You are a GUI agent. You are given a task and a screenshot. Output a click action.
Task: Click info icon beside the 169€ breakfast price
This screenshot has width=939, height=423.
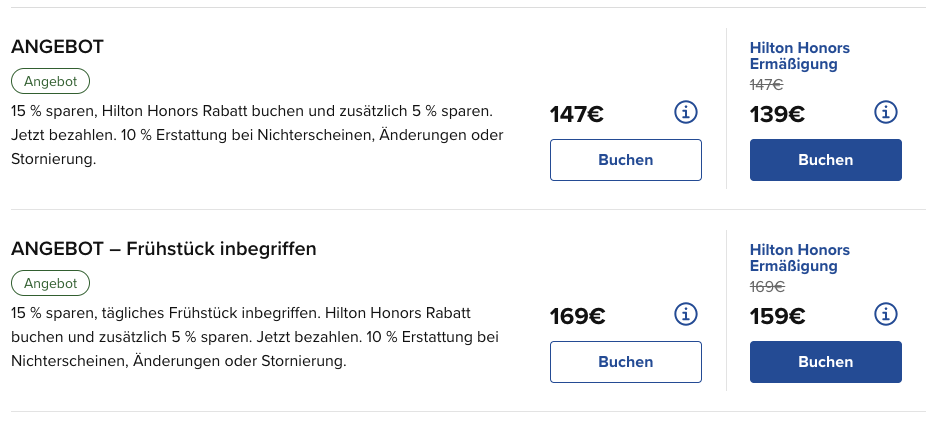[x=686, y=314]
